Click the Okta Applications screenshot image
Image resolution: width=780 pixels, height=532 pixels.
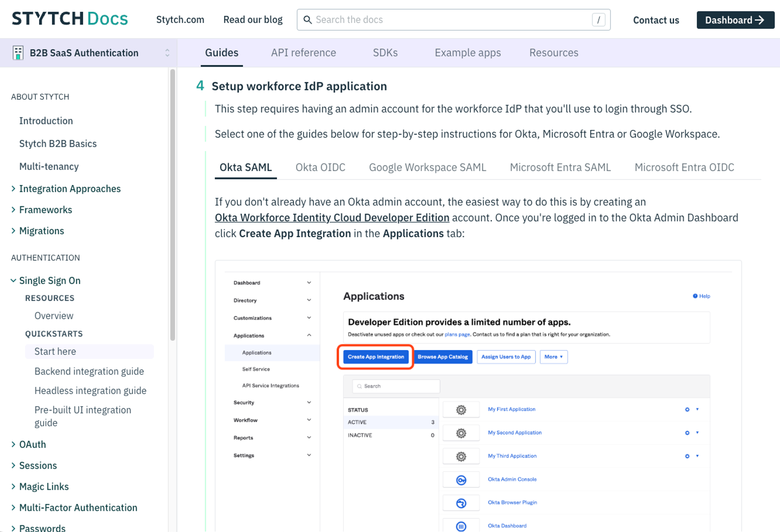(x=478, y=396)
